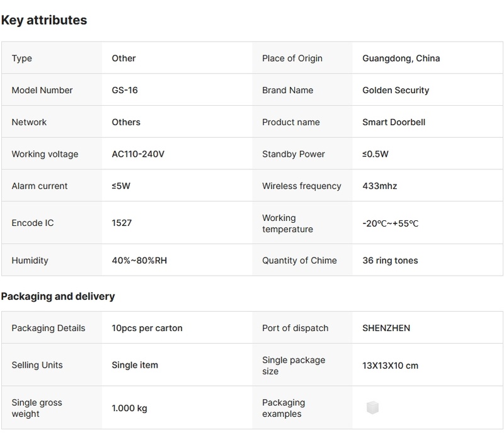Click the Key attributes heading
The width and height of the screenshot is (504, 435).
44,20
